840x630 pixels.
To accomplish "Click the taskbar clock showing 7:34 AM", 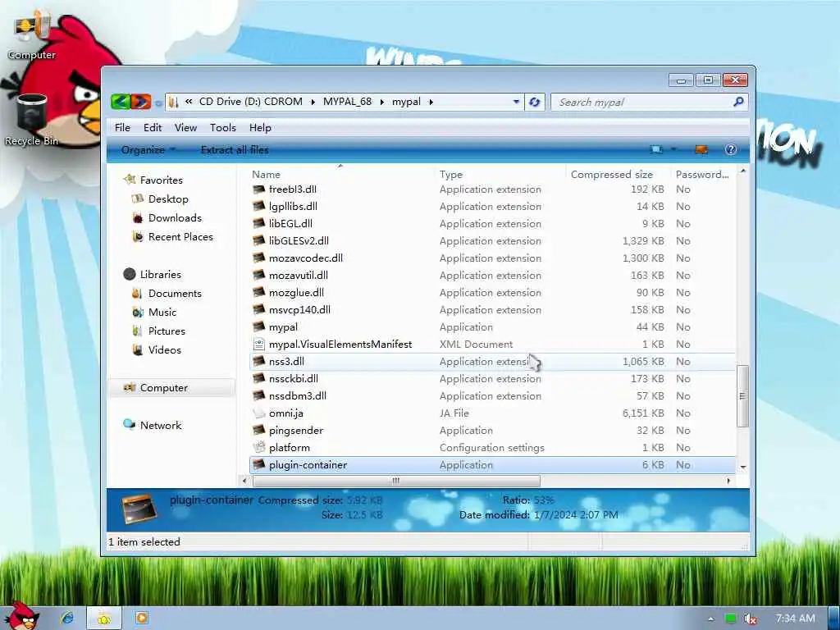I will tap(796, 619).
